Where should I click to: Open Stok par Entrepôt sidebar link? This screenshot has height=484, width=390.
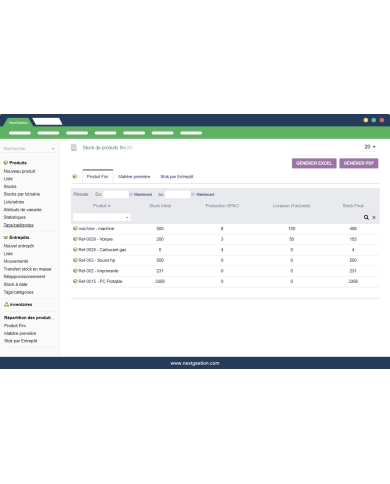[x=20, y=341]
